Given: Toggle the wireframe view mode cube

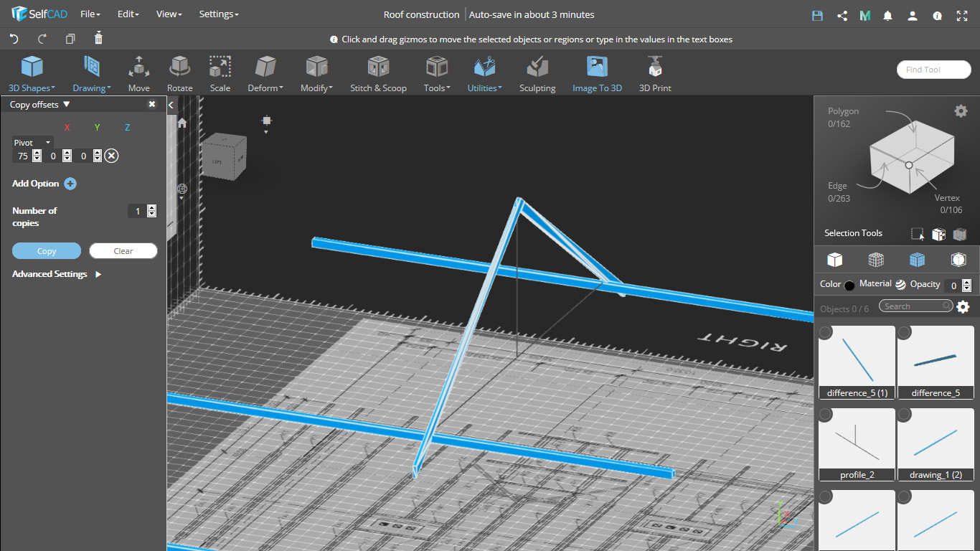Looking at the screenshot, I should [875, 259].
